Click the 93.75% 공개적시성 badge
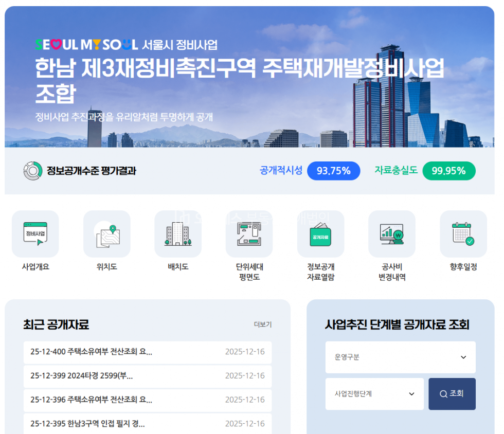 pos(334,171)
